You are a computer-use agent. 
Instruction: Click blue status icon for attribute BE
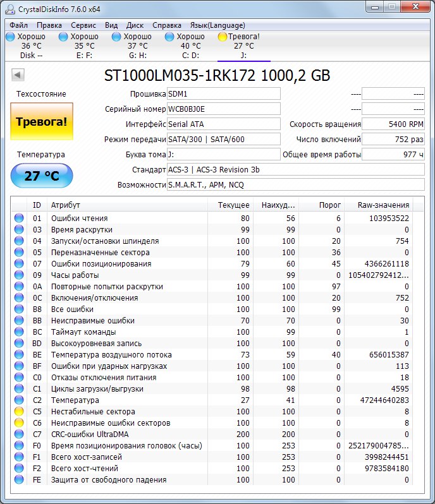[19, 354]
